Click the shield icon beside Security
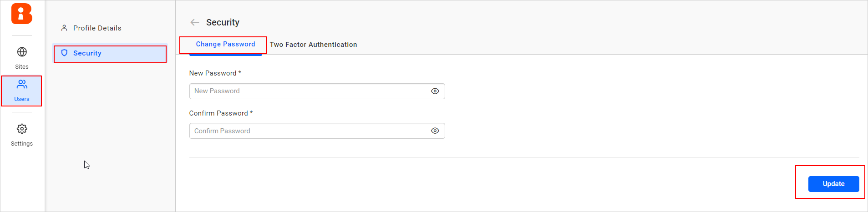The height and width of the screenshot is (212, 868). [64, 53]
